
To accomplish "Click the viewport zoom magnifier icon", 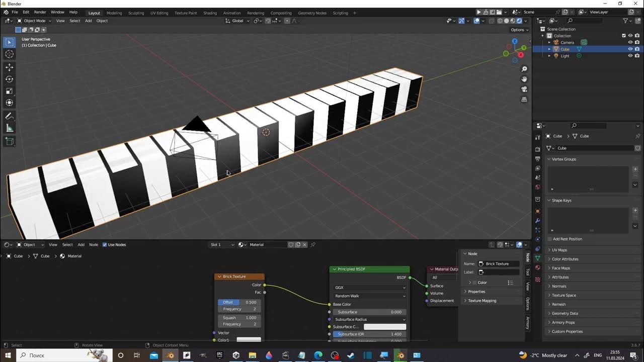I will [x=524, y=69].
